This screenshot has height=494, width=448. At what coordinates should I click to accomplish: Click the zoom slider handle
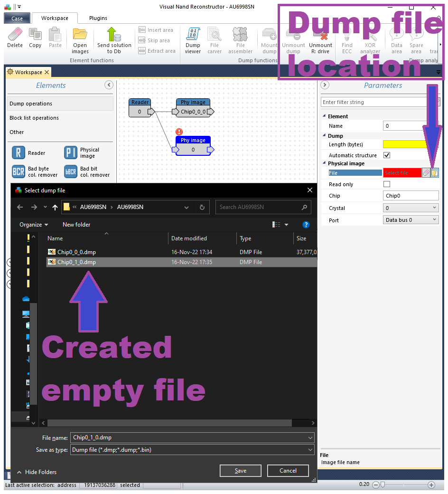pyautogui.click(x=383, y=485)
